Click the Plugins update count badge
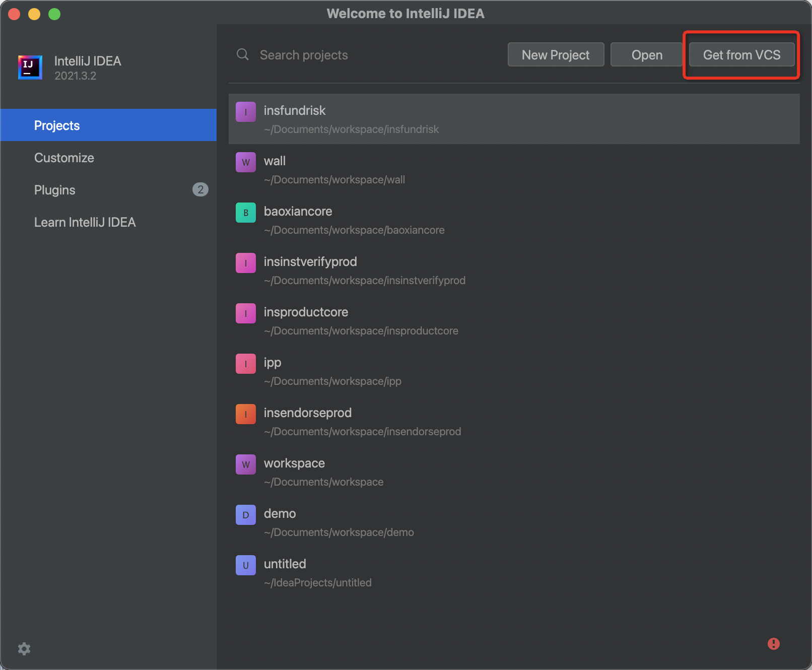812x670 pixels. (200, 189)
